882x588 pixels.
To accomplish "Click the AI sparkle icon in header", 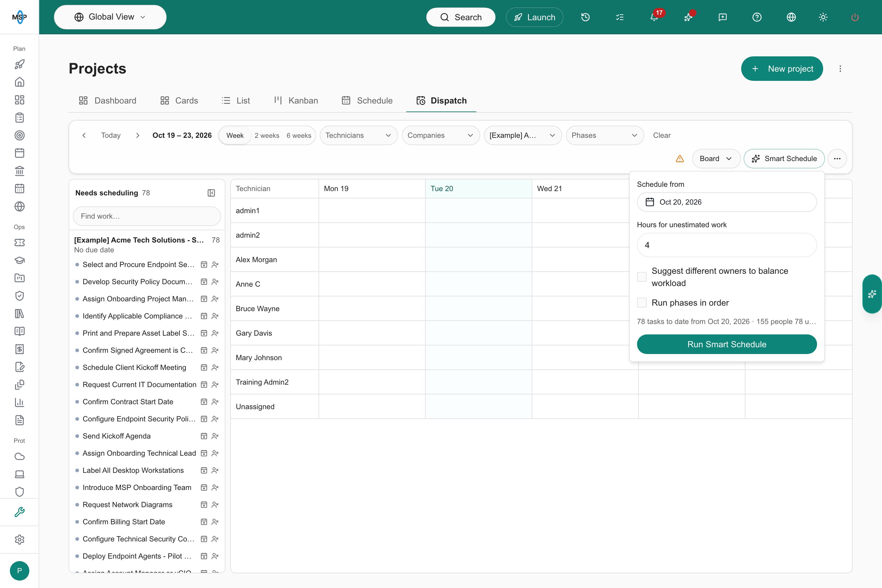I will [688, 17].
